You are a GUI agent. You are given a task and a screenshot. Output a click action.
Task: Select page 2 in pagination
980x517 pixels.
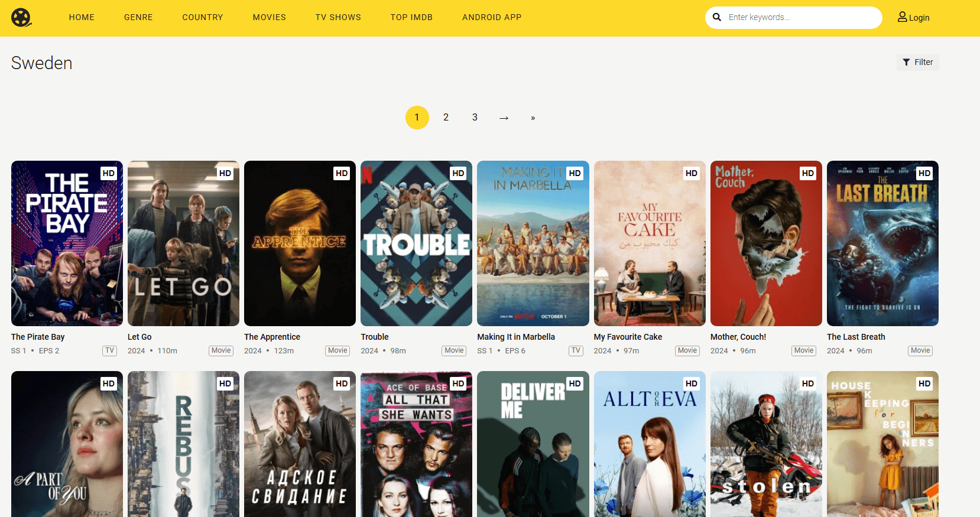(x=446, y=118)
